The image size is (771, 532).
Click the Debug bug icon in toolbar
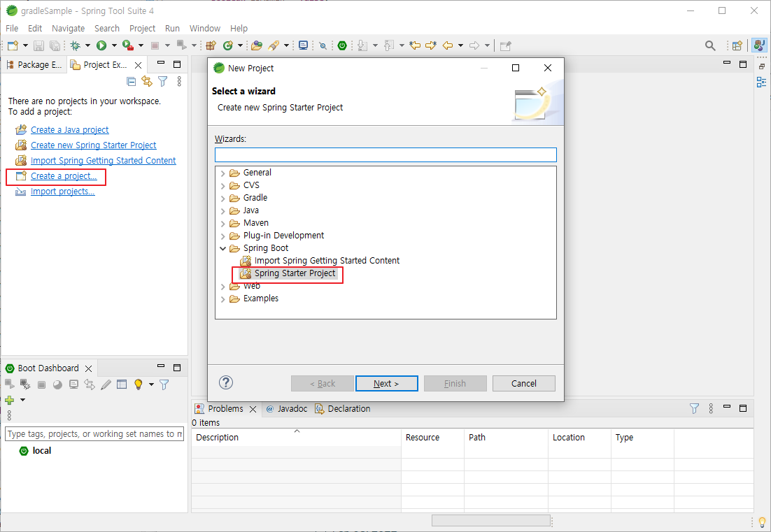76,45
